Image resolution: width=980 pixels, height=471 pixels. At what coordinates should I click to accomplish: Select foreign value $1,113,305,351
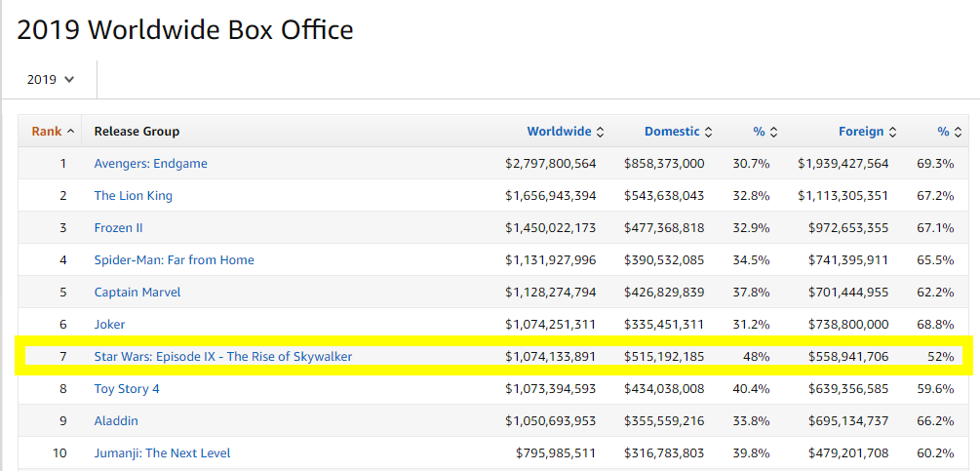tap(843, 196)
